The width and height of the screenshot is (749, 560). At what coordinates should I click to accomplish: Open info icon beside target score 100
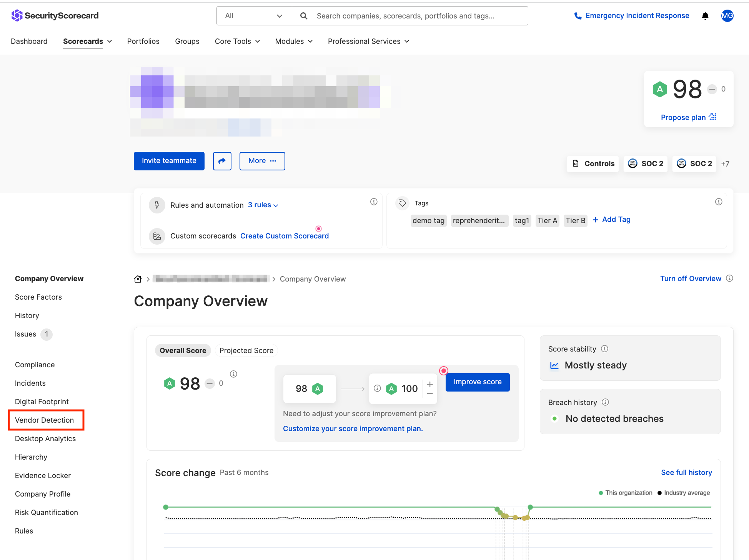pos(377,388)
